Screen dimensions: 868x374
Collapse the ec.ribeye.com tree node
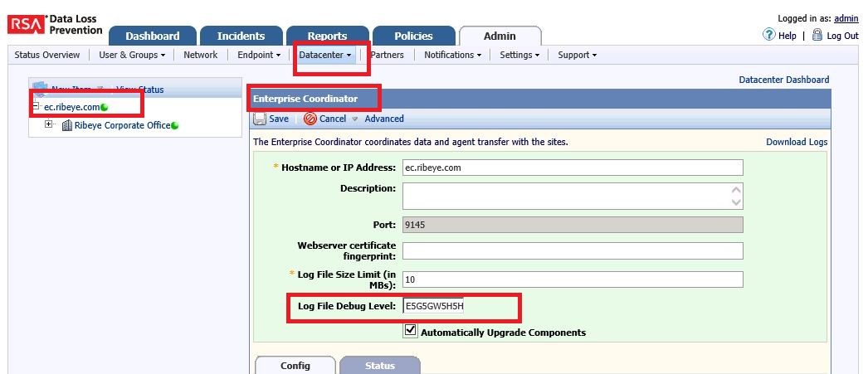(x=36, y=107)
